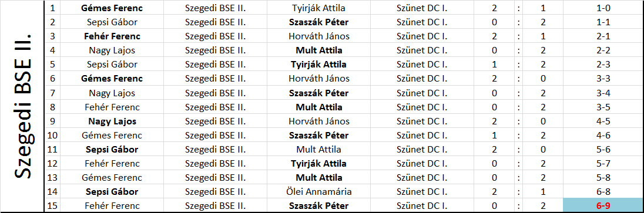Click Horváth János in row 6
644x213 pixels.
pos(318,79)
